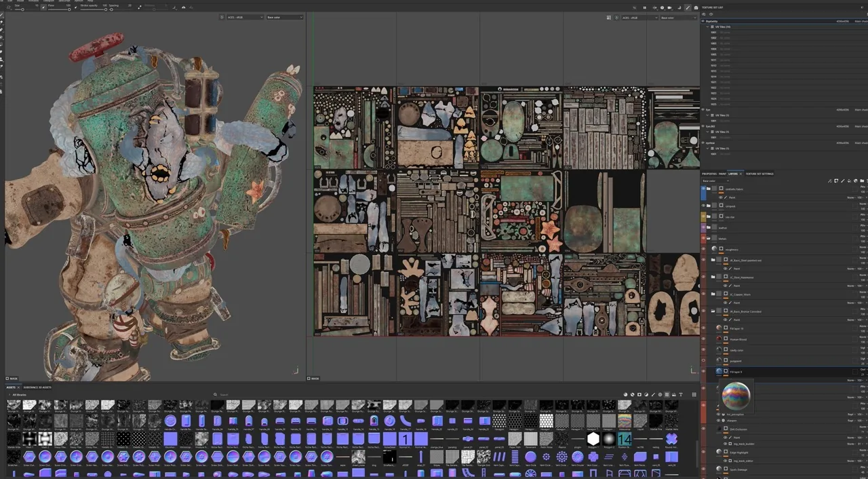Select UV tile 1001 under Bigdaddy
The height and width of the screenshot is (479, 868).
point(784,33)
